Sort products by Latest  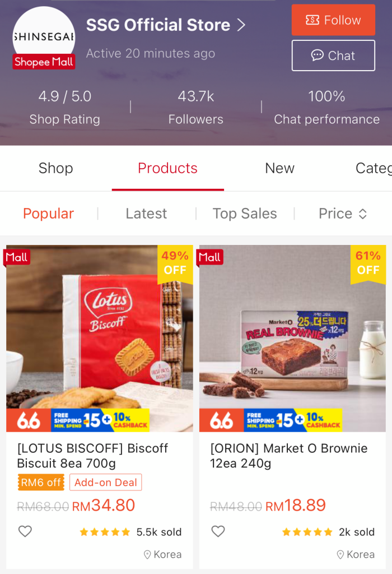pos(146,214)
